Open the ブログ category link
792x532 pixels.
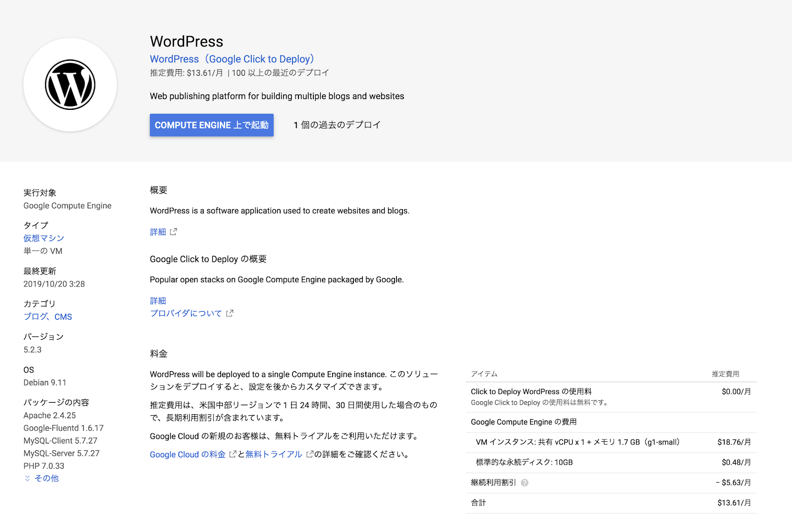pos(36,317)
